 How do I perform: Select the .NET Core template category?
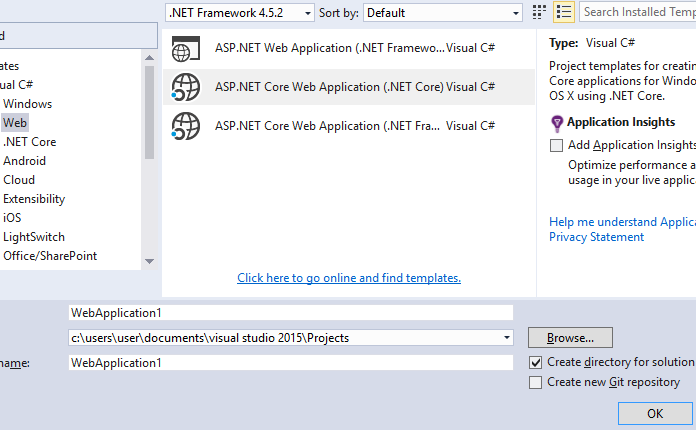pos(30,142)
